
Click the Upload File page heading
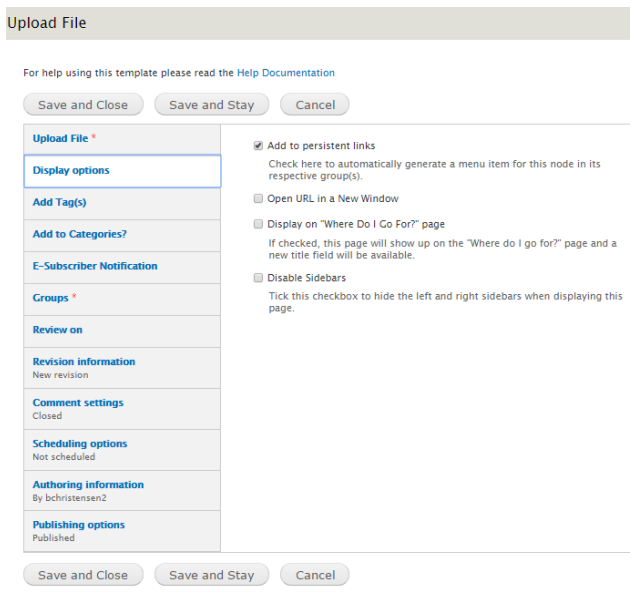[47, 23]
